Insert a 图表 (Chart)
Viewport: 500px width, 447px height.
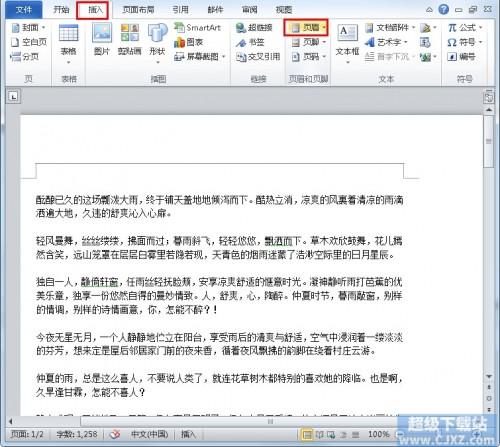189,42
